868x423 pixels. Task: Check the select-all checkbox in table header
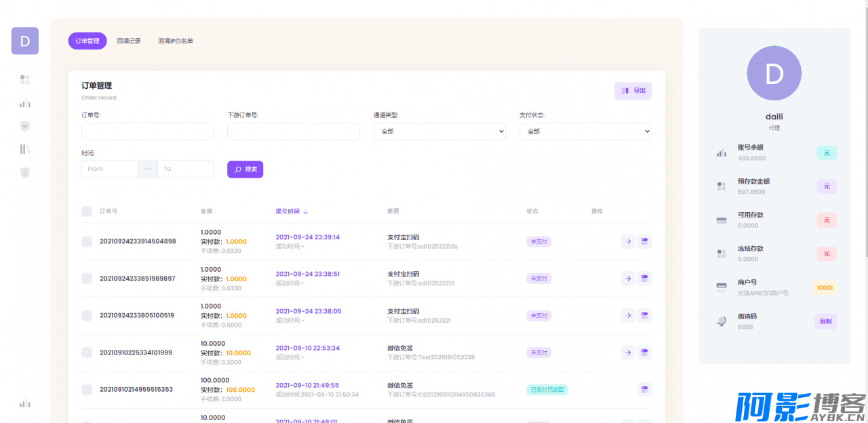point(87,211)
